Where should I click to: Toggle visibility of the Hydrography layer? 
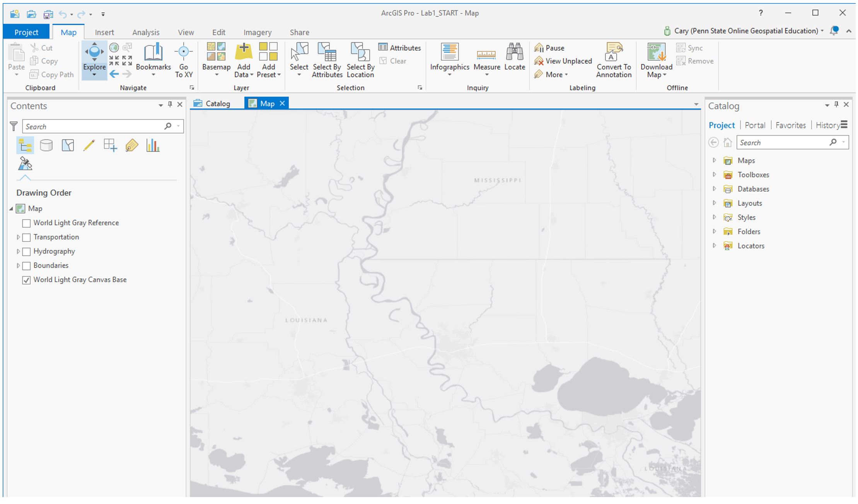26,252
